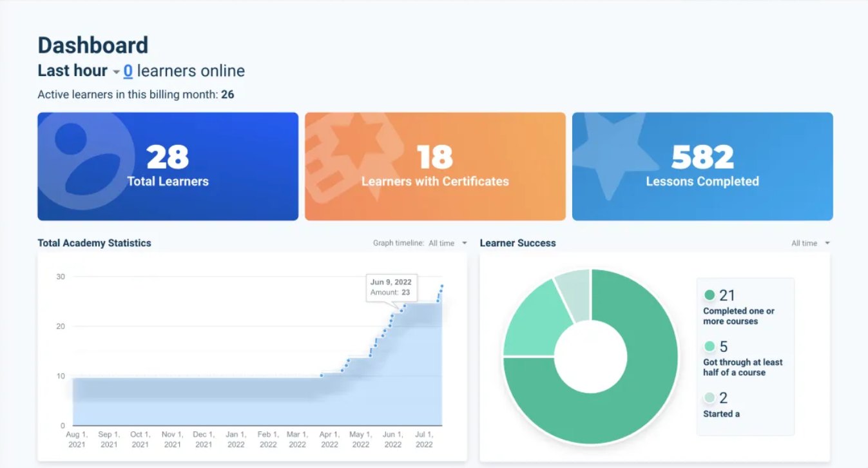Viewport: 868px width, 468px height.
Task: Expand the Graph timeline All time dropdown
Action: tap(447, 243)
